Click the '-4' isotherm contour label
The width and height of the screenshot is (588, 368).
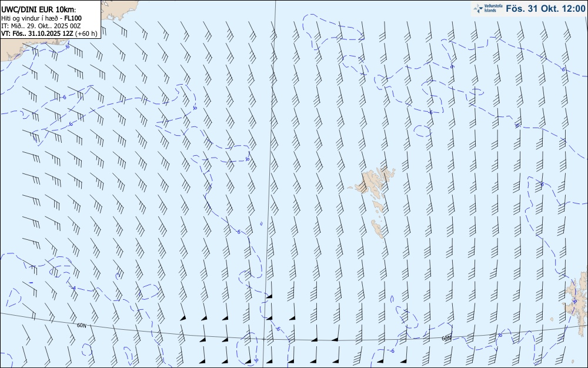[x=73, y=288]
